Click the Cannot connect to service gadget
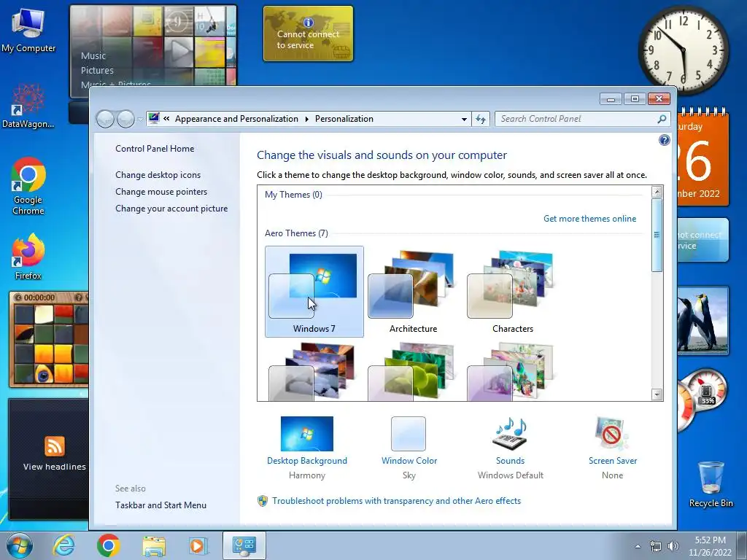 309,34
